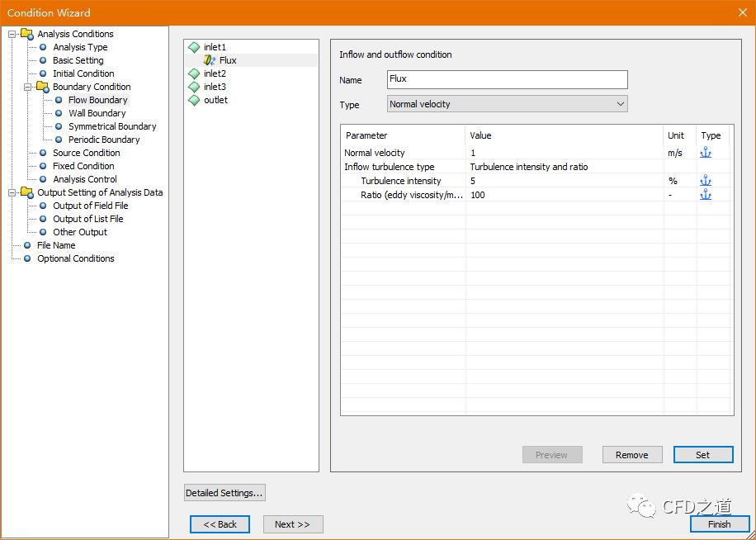
Task: Click the outlet diamond icon
Action: click(x=194, y=100)
